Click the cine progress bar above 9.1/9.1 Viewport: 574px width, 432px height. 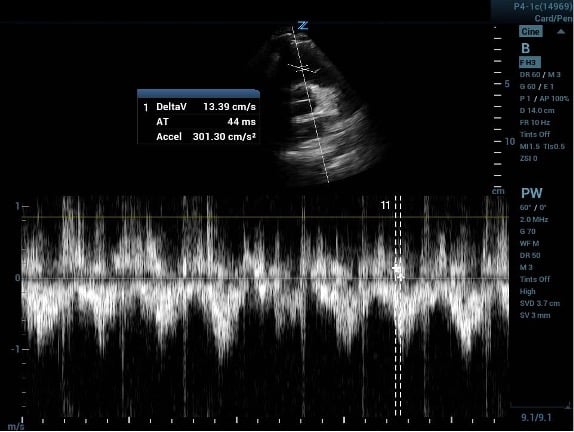click(x=540, y=406)
